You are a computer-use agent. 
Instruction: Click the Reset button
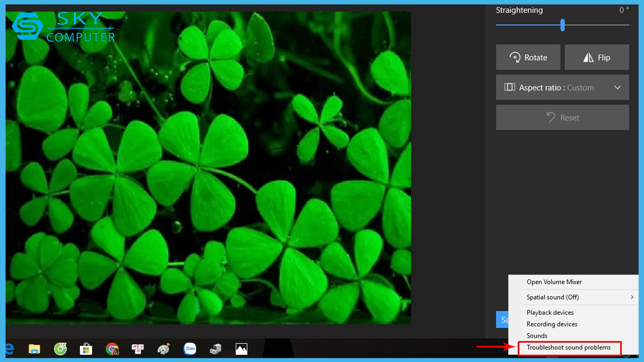pos(562,118)
